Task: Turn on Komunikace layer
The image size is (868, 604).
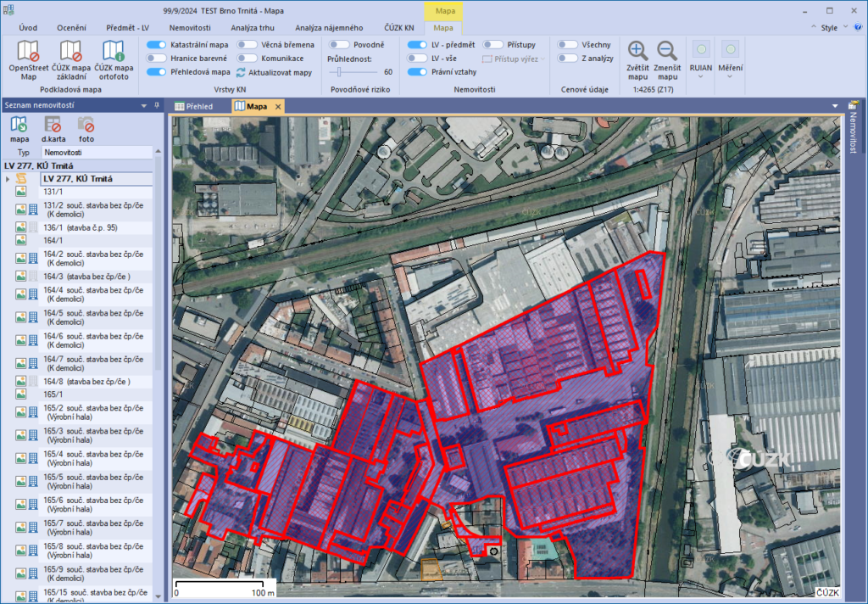Action: (x=247, y=59)
